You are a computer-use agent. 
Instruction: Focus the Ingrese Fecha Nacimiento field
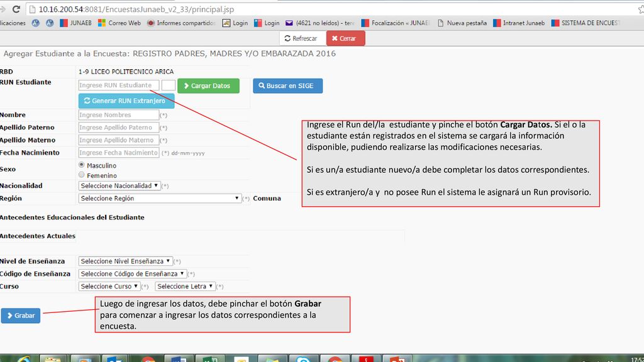(x=119, y=153)
